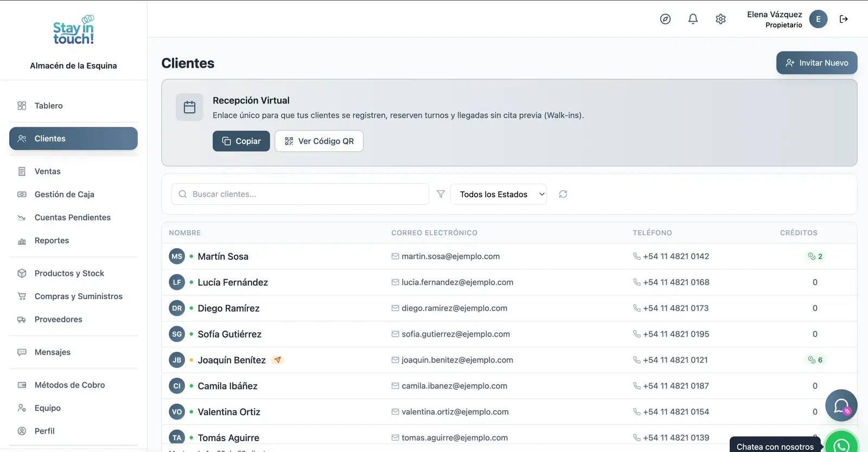
Task: Open the compass explore icon in header
Action: (665, 19)
